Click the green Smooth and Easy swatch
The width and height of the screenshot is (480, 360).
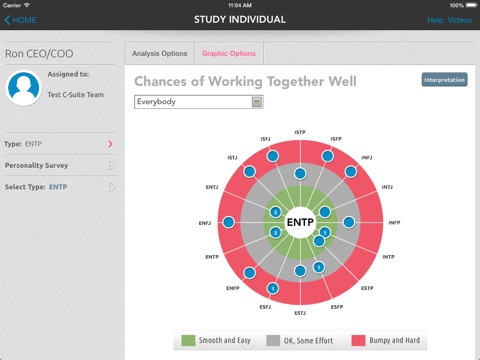coord(188,340)
